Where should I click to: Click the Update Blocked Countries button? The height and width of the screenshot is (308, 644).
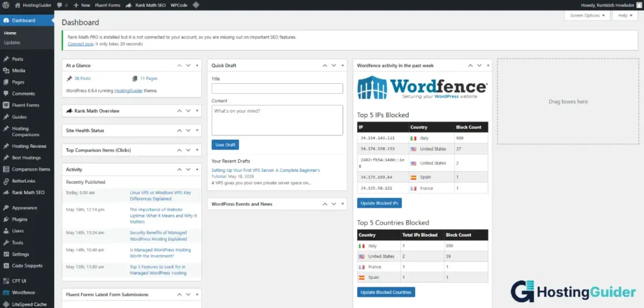click(386, 292)
